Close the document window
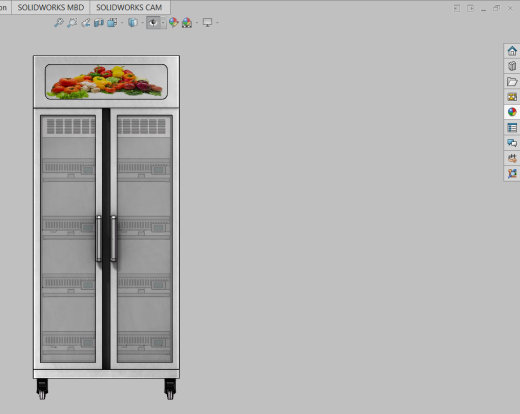The width and height of the screenshot is (520, 414). pos(510,8)
